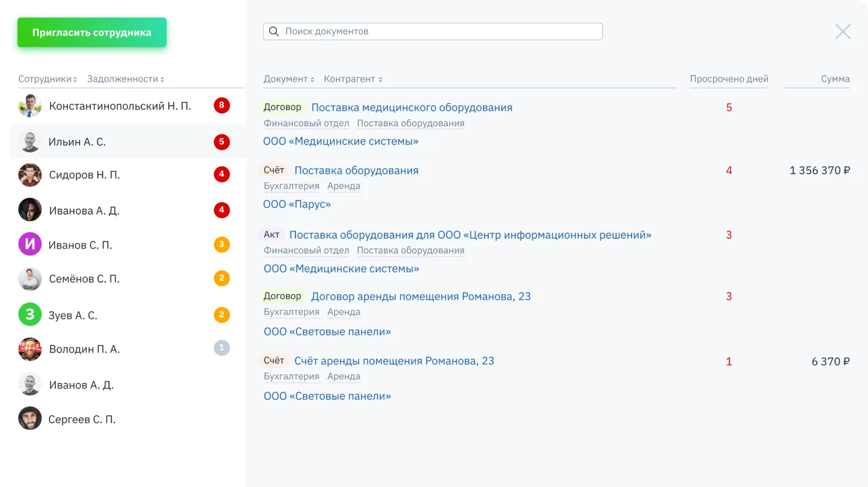868x487 pixels.
Task: Click the magnifier icon in the search bar
Action: [274, 31]
